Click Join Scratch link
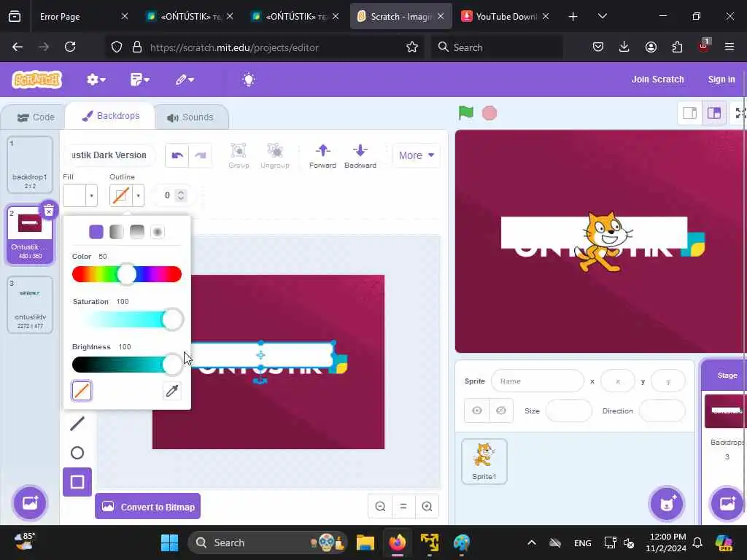The width and height of the screenshot is (747, 560). tap(657, 79)
